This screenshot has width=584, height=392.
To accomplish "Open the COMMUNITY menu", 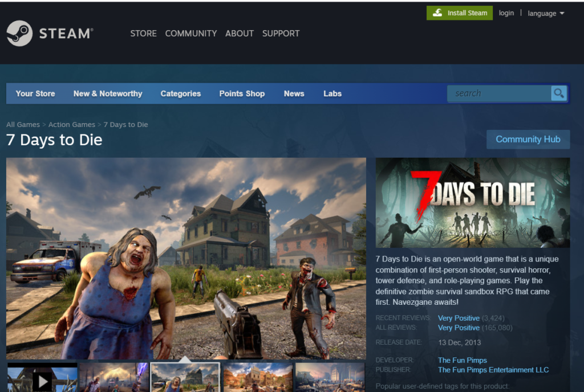I will coord(191,34).
